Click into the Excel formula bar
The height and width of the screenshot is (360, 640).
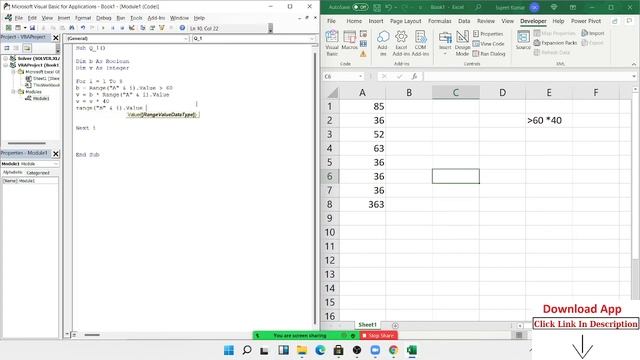527,76
